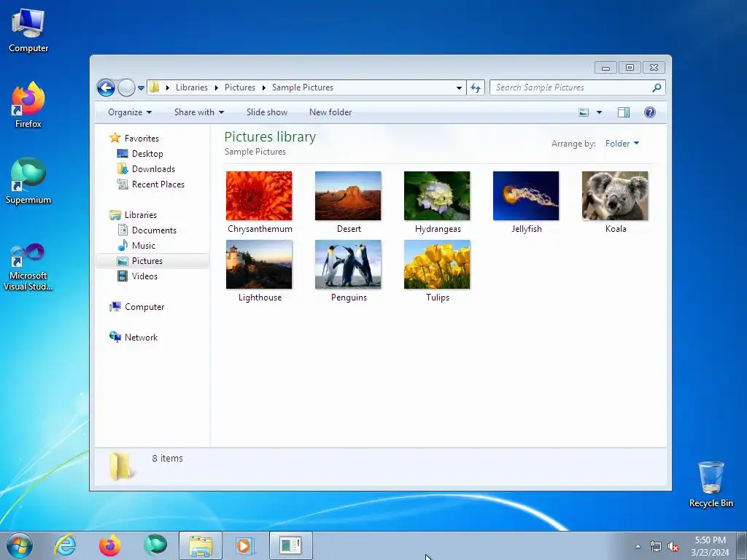Click the Recycle Bin desktop icon
Screen dimensions: 747x560
[x=711, y=484]
